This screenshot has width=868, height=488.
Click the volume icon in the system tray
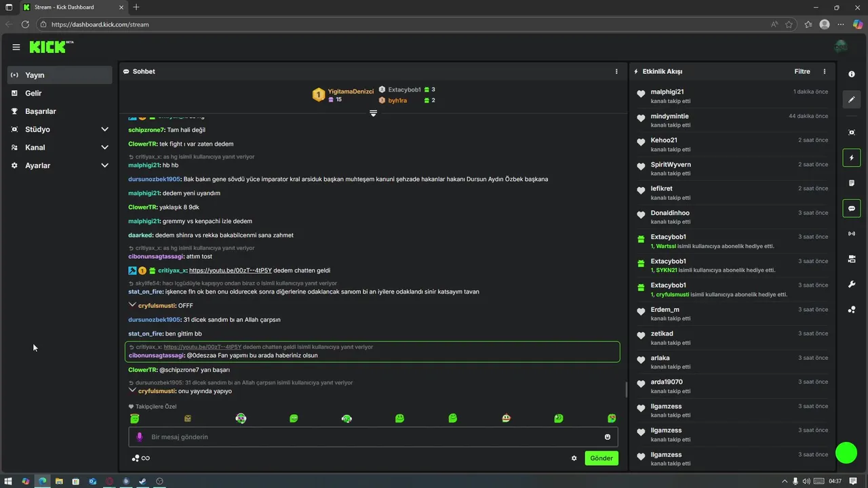(x=805, y=481)
